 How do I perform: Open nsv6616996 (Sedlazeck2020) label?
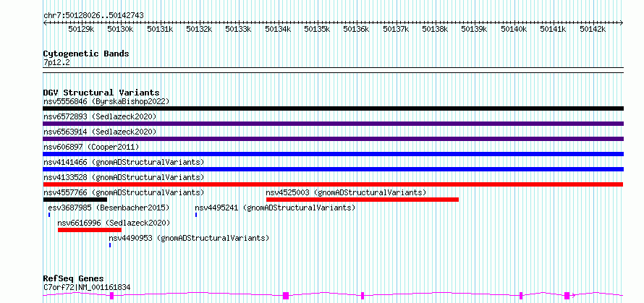point(114,223)
